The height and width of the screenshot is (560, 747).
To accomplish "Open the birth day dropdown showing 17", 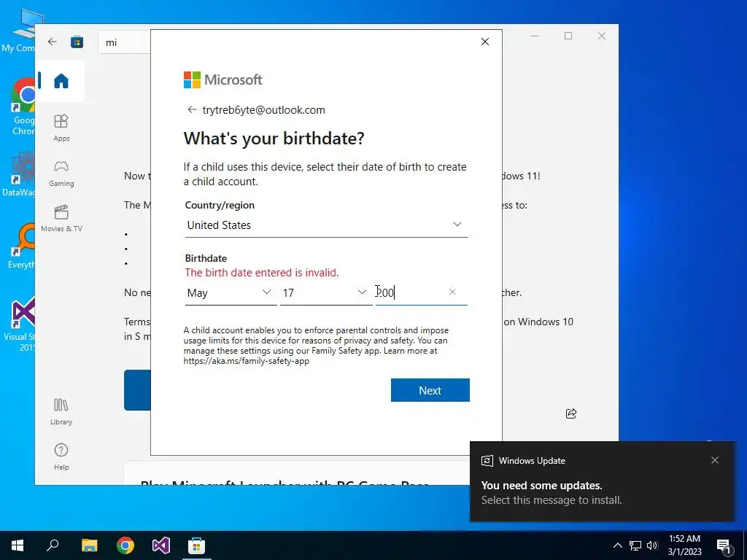I will 326,293.
